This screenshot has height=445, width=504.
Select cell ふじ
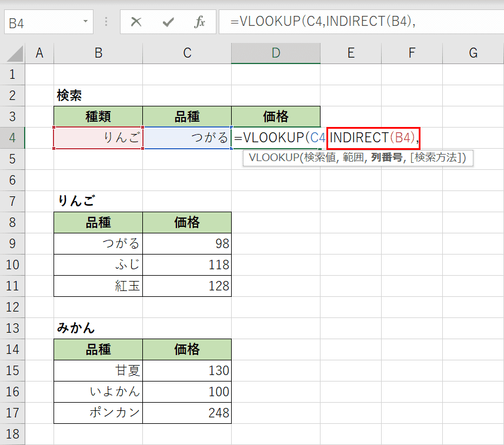pyautogui.click(x=98, y=265)
